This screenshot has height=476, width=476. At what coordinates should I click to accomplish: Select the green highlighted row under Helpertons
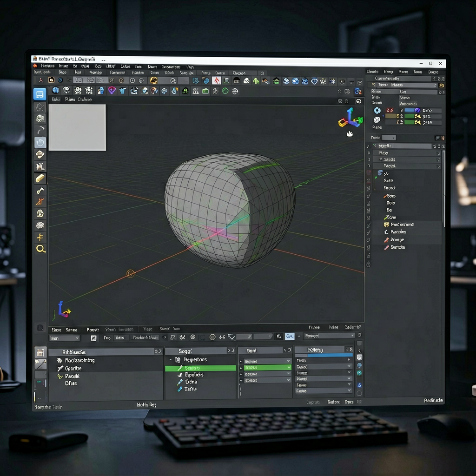click(x=200, y=368)
